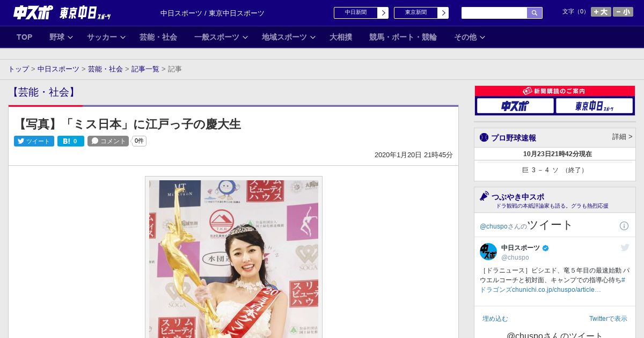Click the 詳細 > link for baseball scores
Screen dimensions: 644x338
622,137
